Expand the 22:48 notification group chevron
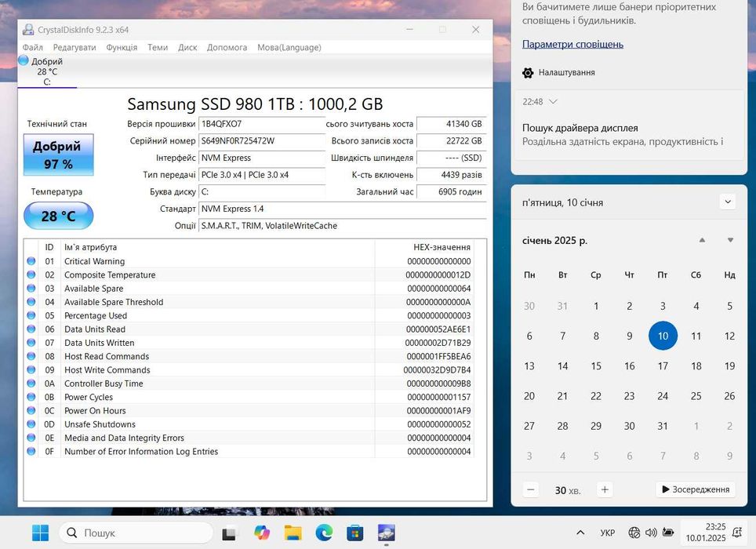Image resolution: width=756 pixels, height=549 pixels. [x=553, y=102]
